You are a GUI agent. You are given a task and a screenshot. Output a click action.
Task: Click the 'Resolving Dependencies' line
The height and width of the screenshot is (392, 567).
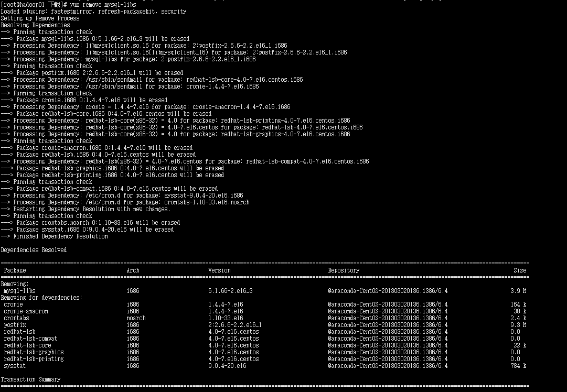(36, 25)
